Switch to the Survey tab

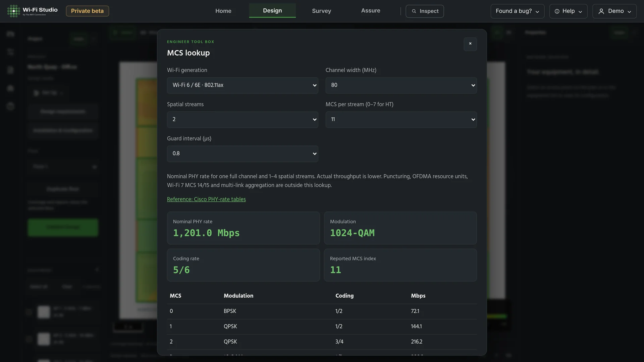[x=321, y=11]
